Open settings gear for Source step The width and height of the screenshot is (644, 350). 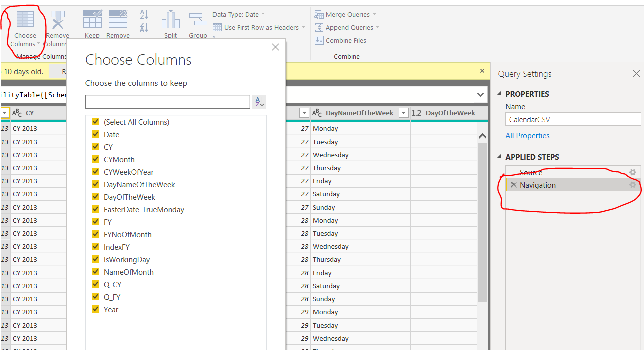pyautogui.click(x=633, y=172)
